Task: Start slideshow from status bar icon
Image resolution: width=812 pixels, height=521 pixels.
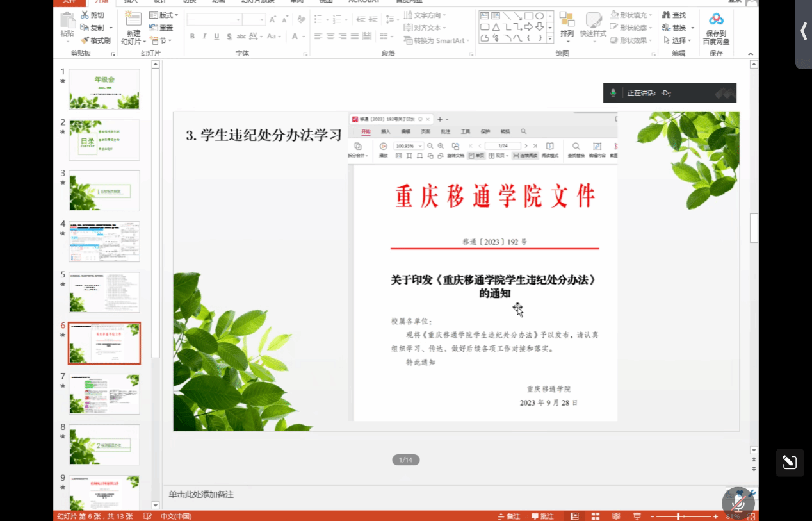Action: coord(637,516)
